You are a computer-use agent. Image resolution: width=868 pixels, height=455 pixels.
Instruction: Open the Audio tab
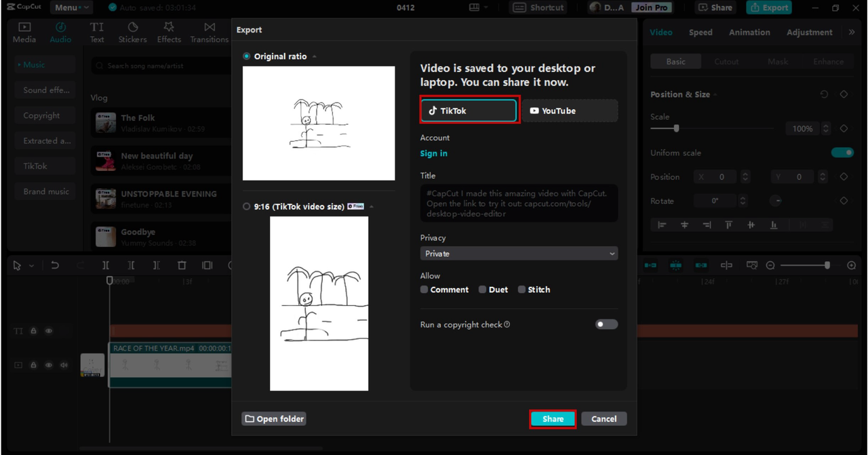coord(60,32)
